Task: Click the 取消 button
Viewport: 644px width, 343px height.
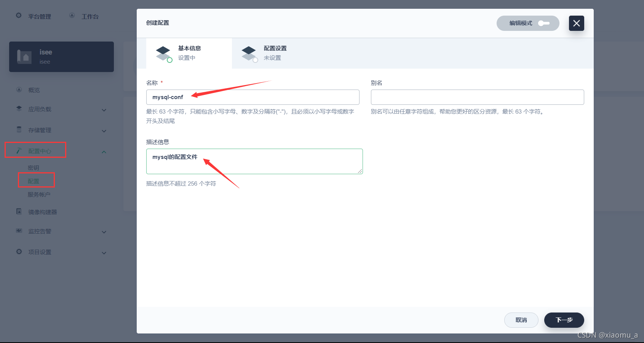Action: [521, 320]
